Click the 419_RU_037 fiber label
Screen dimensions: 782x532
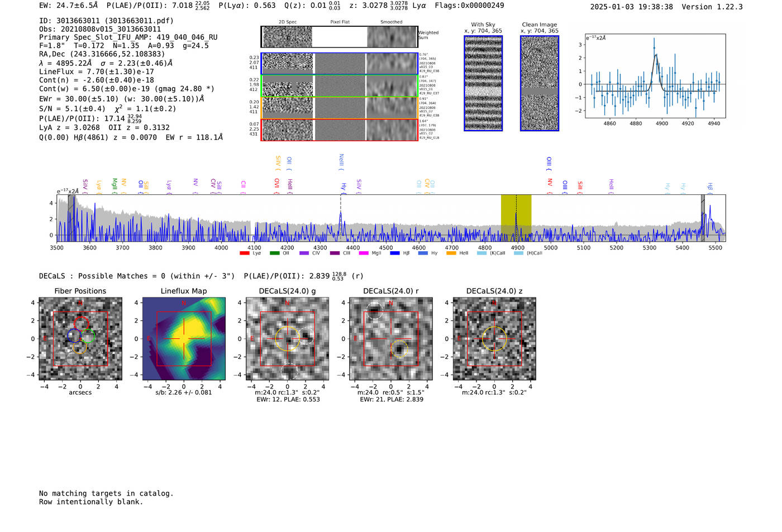tap(429, 93)
